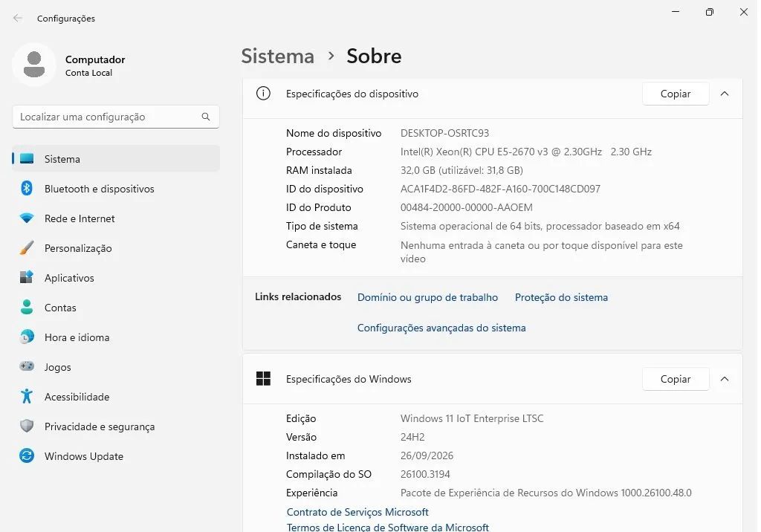Click the product ID 00484-20000-00000-AAOEM
Screen dimensions: 761x532
(x=467, y=207)
